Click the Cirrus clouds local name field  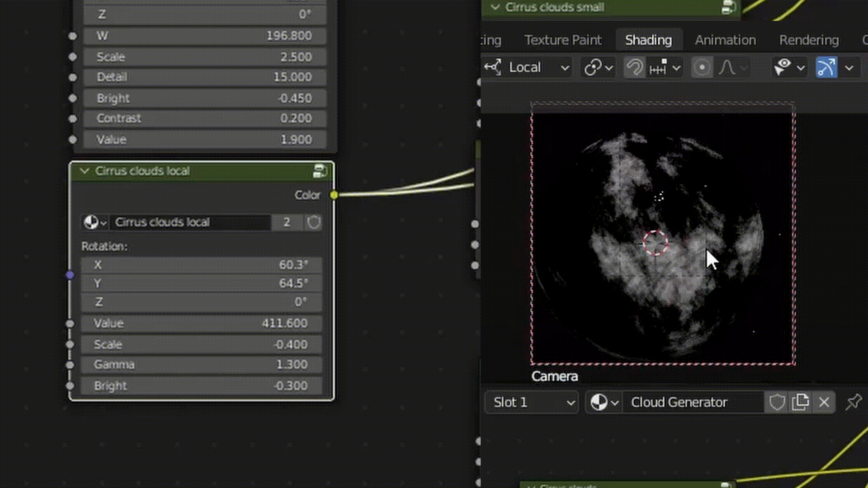tap(190, 222)
